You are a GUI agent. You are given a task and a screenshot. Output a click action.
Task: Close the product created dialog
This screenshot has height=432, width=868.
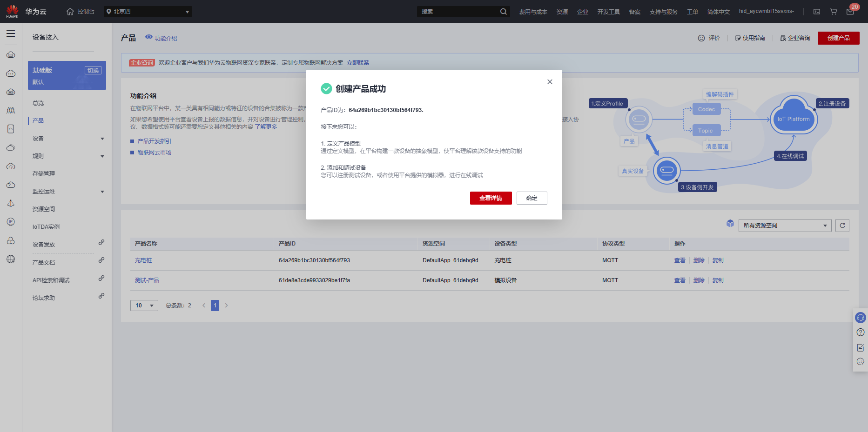click(x=550, y=82)
